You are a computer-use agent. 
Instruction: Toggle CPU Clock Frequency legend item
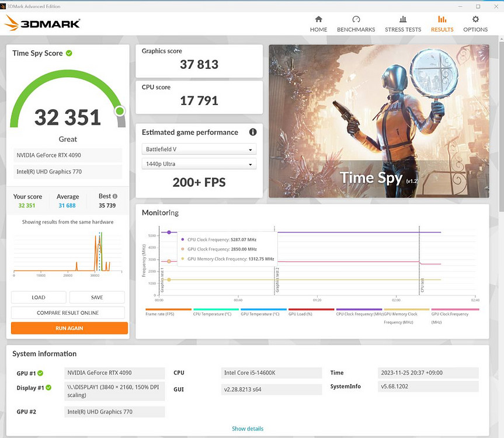pos(359,312)
